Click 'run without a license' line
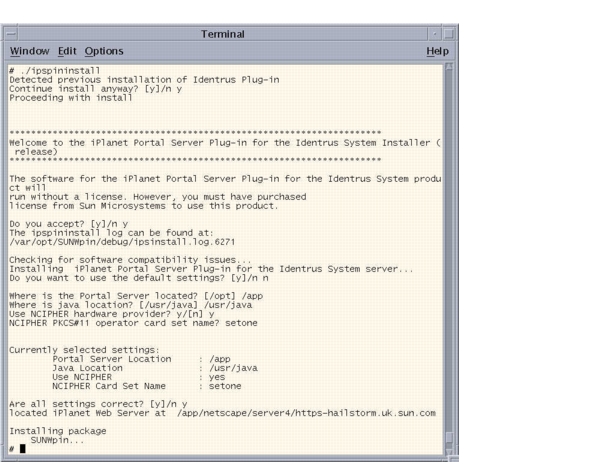 pyautogui.click(x=158, y=197)
